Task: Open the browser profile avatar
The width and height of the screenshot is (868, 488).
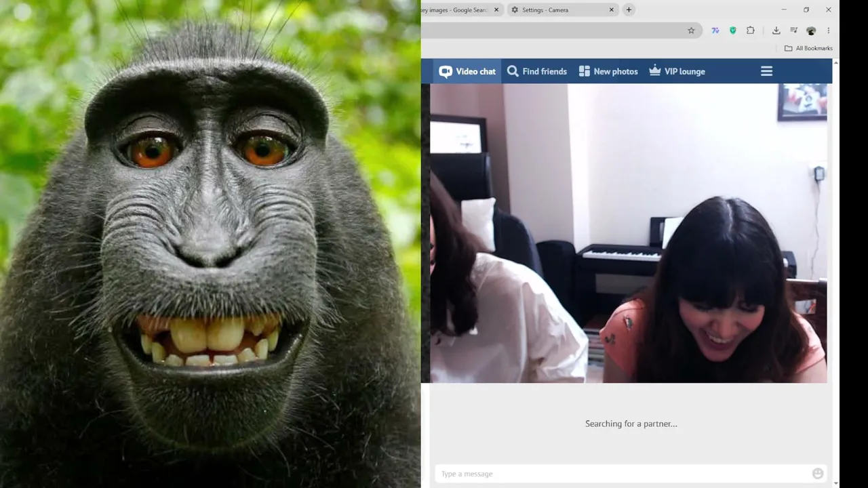Action: (811, 30)
